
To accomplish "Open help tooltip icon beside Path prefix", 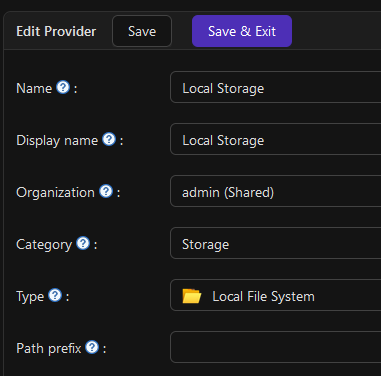I will (92, 347).
